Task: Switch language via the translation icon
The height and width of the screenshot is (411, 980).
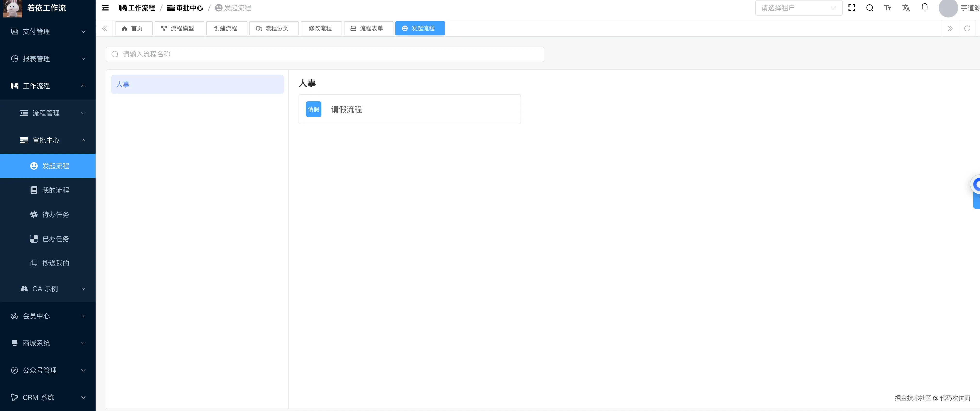Action: click(x=906, y=8)
